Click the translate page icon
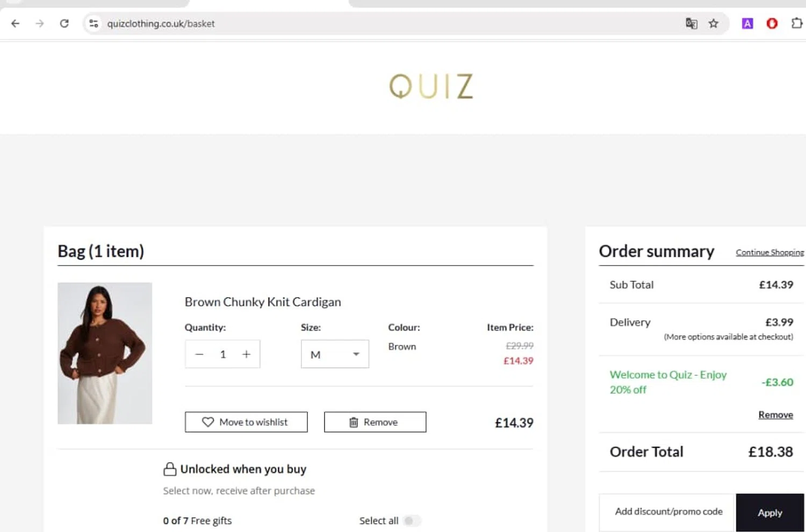Image resolution: width=806 pixels, height=532 pixels. tap(691, 24)
